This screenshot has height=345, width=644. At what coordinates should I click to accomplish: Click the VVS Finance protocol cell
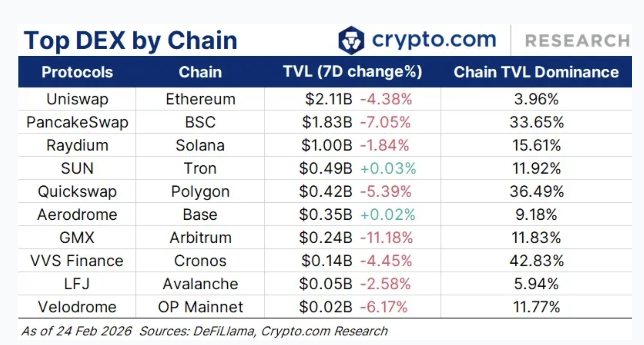[x=77, y=261]
